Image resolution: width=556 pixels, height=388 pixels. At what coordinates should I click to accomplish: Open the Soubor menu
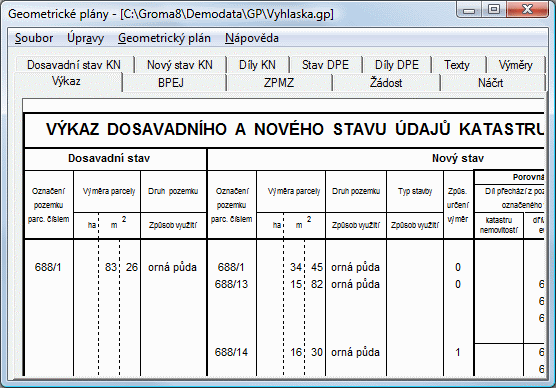coord(34,38)
